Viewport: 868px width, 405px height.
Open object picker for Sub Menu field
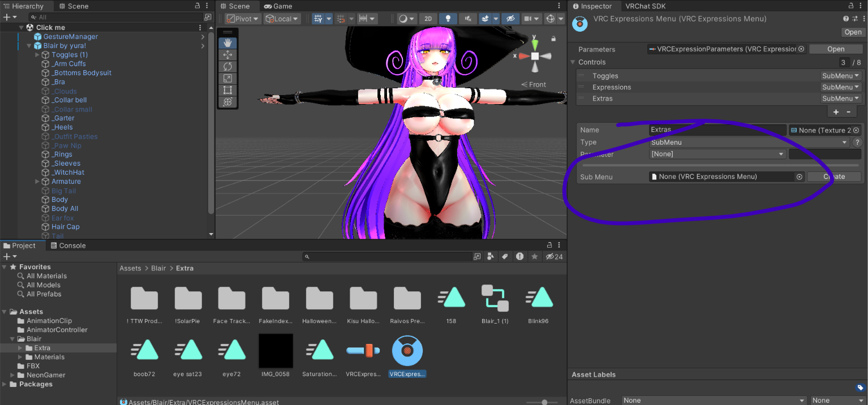[800, 176]
